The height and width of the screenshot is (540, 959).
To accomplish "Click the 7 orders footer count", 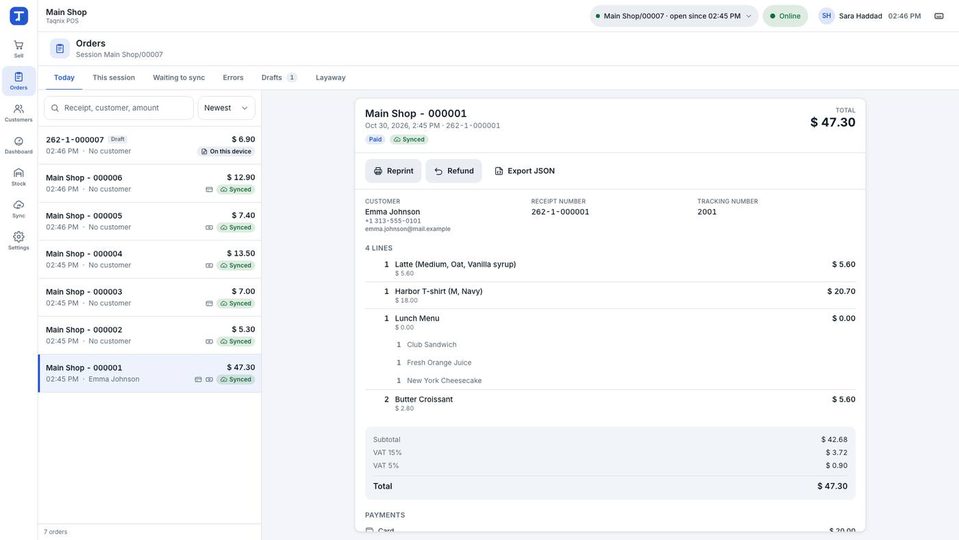I will pyautogui.click(x=56, y=532).
